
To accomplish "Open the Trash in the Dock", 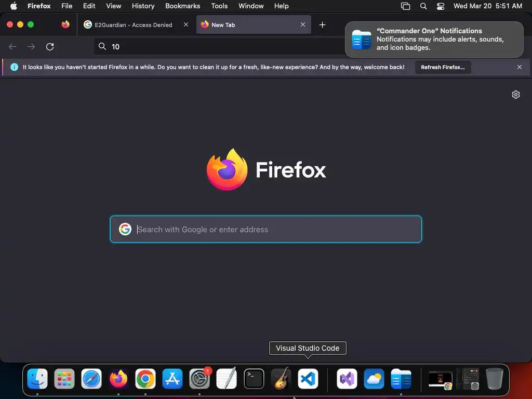I will (495, 379).
